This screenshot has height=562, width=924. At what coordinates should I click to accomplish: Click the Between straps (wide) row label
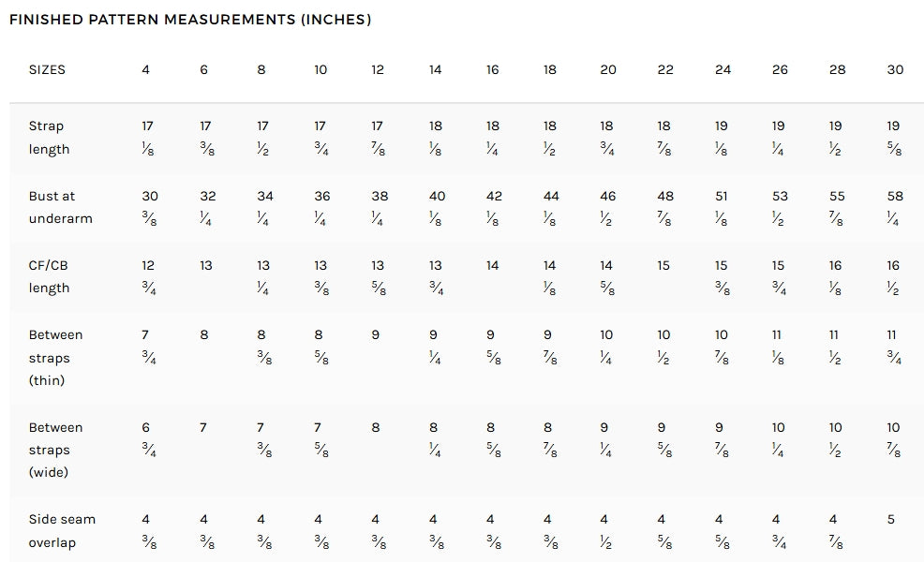click(x=55, y=450)
